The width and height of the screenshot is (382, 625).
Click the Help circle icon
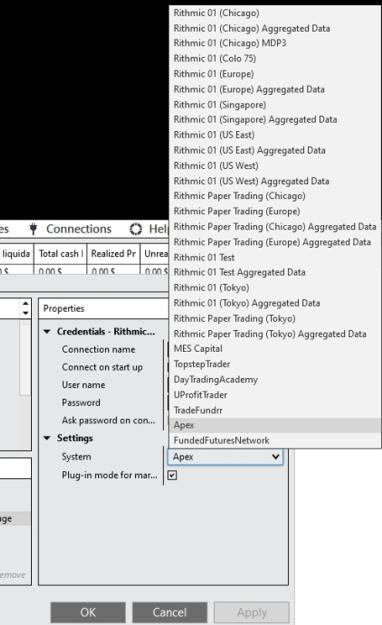[x=136, y=229]
